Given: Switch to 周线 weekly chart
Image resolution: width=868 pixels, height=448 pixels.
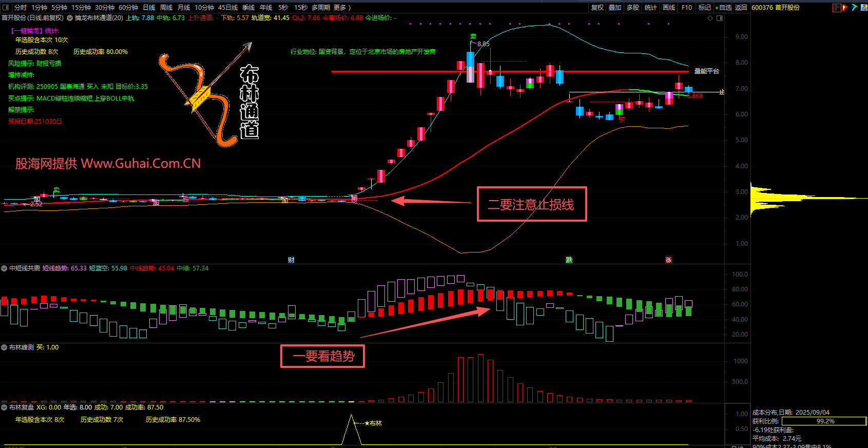Looking at the screenshot, I should 166,8.
